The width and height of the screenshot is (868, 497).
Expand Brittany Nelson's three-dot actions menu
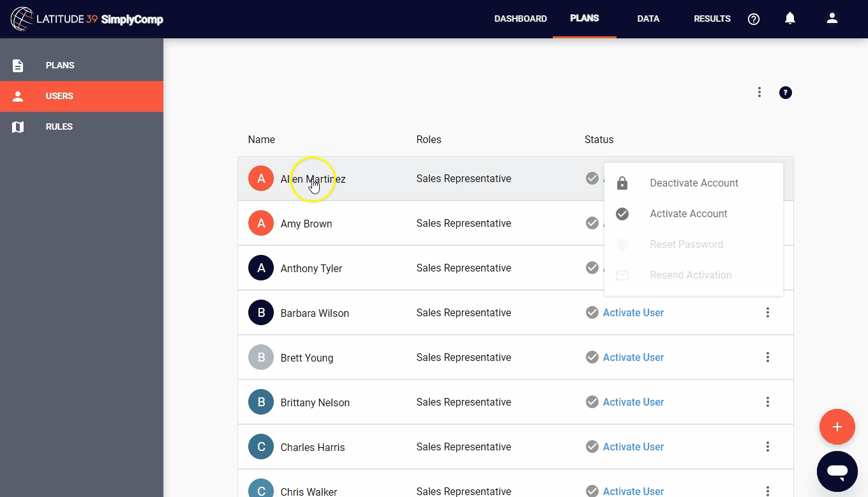768,402
